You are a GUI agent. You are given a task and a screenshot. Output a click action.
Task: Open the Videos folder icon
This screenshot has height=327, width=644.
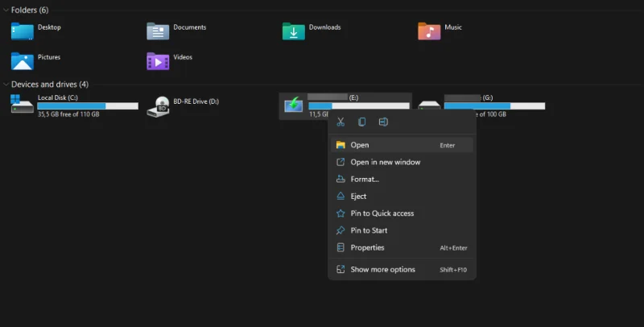tap(158, 61)
